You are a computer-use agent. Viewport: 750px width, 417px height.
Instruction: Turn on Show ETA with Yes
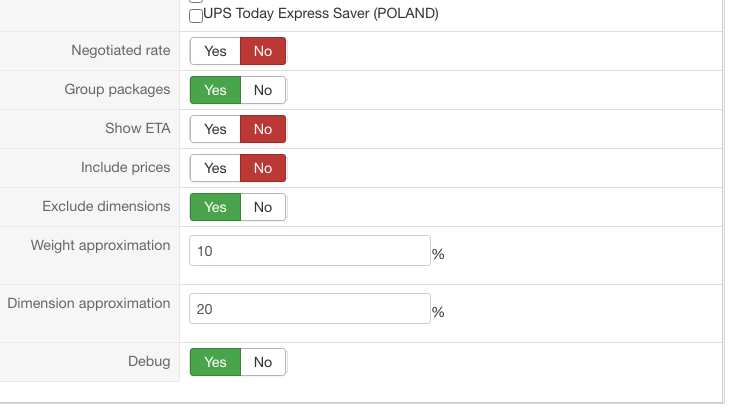coord(215,129)
